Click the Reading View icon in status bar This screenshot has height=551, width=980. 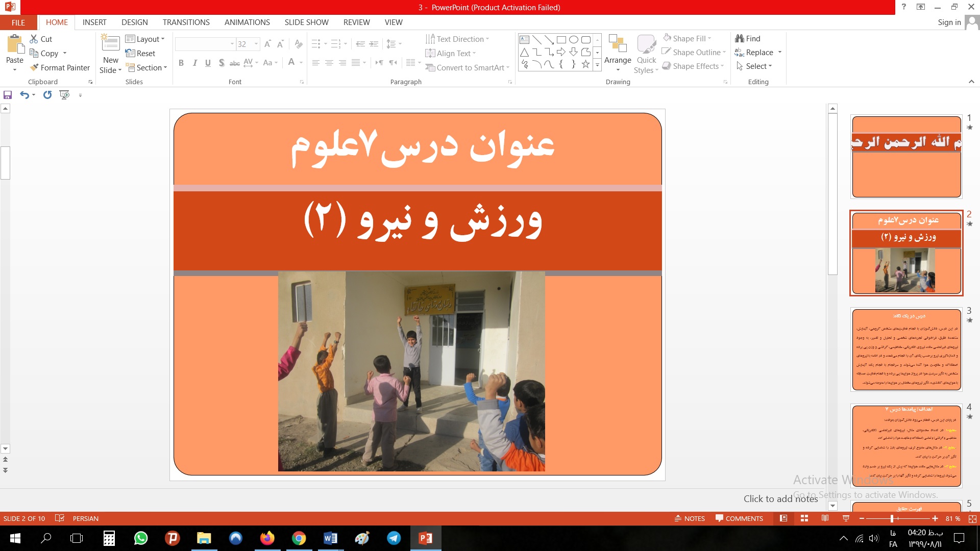(x=825, y=518)
